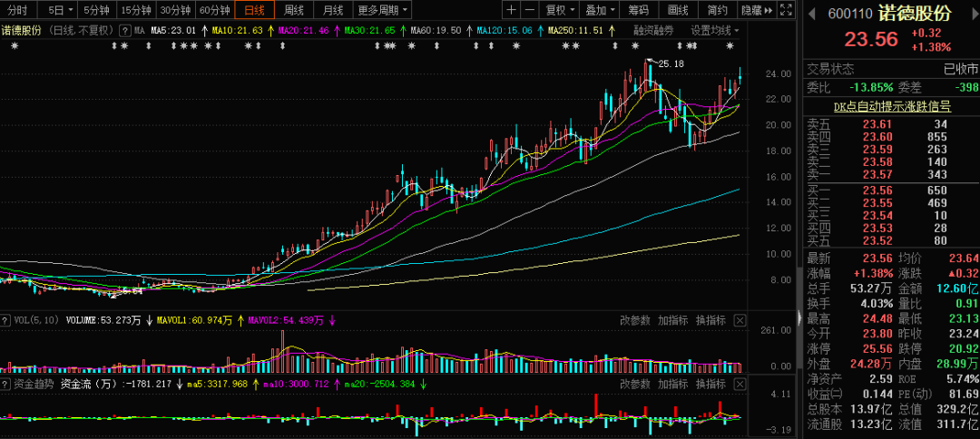Screen dimensions: 980x439
Task: Click the 已收市 trading status
Action: coord(961,69)
